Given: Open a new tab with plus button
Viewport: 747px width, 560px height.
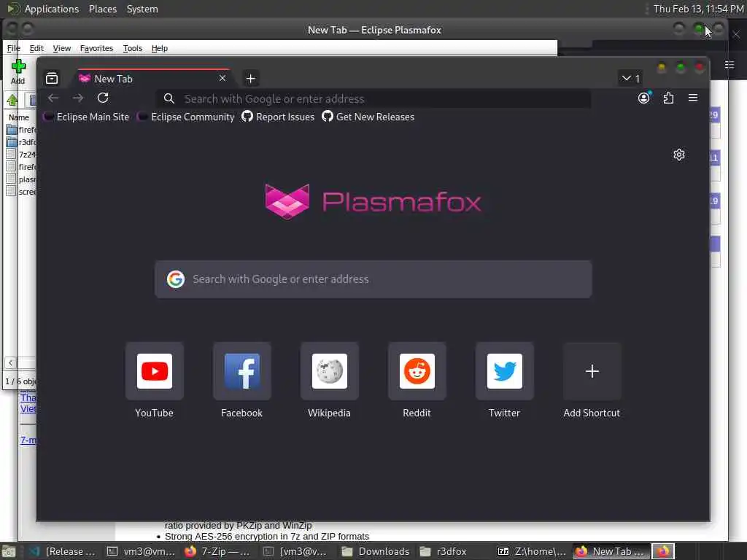Looking at the screenshot, I should coord(251,79).
